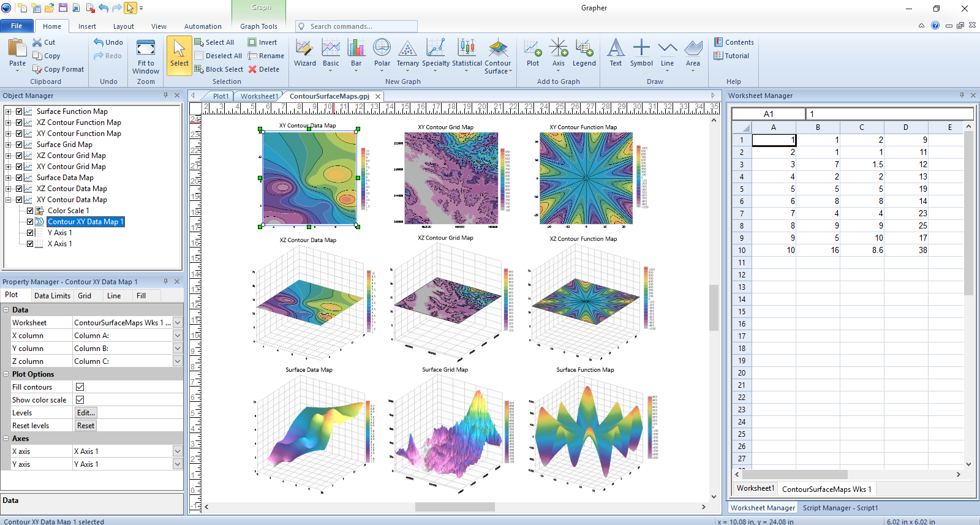Screen dimensions: 980x525
Task: Hide Color Scale 1 in Object Manager
Action: [x=30, y=211]
